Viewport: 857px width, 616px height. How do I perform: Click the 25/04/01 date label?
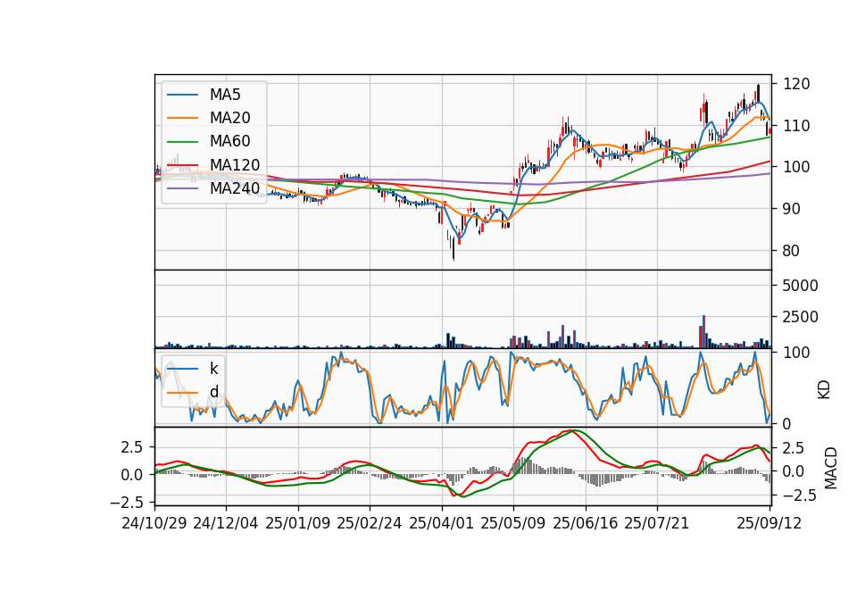(442, 523)
